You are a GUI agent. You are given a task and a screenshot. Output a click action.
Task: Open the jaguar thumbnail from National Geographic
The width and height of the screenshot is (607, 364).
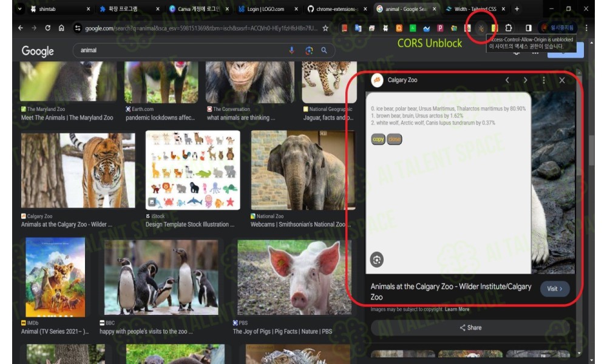click(x=329, y=83)
